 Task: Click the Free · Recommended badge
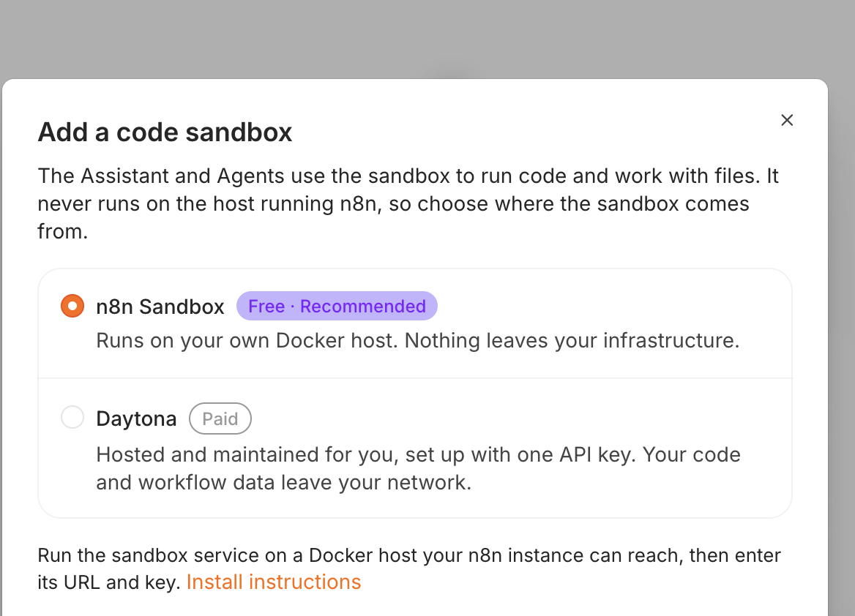(337, 306)
